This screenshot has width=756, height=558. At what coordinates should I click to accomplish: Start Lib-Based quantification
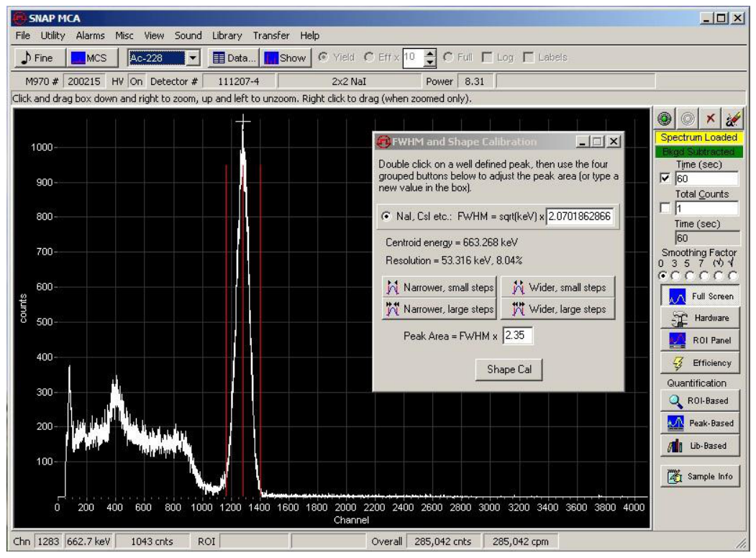(x=700, y=446)
